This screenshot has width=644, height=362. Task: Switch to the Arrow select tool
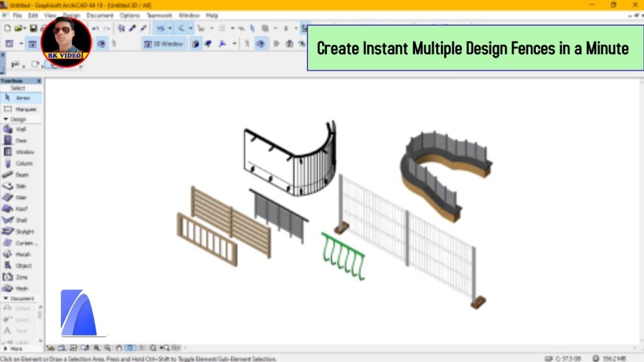click(21, 97)
